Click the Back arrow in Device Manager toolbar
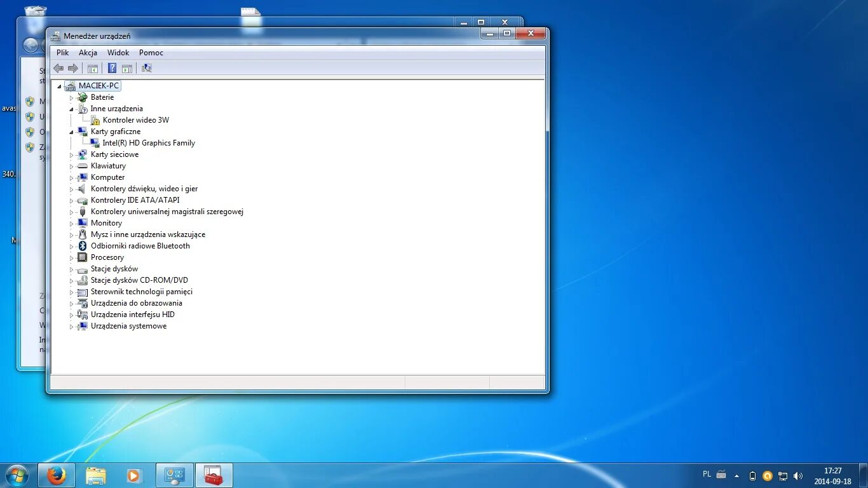The height and width of the screenshot is (488, 868). 58,68
